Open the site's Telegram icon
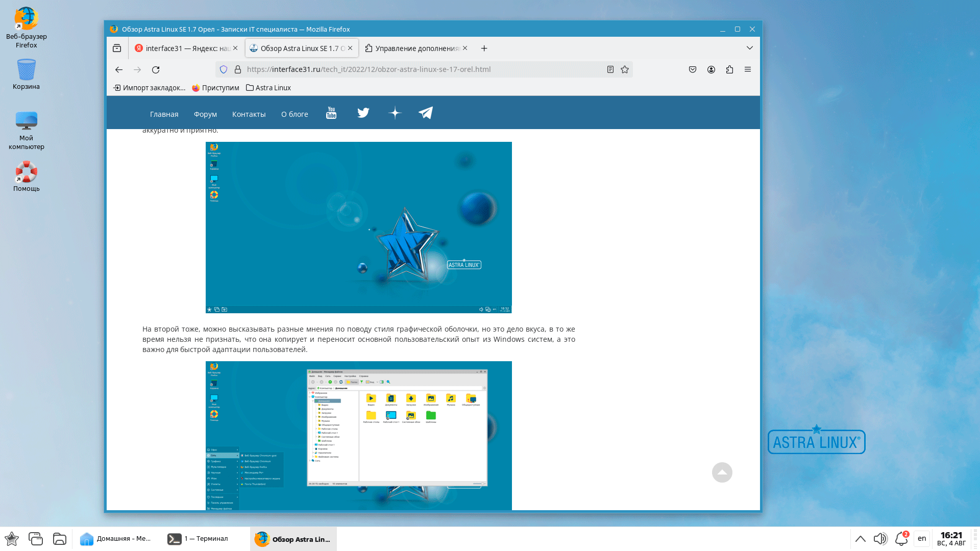The width and height of the screenshot is (980, 551). [x=426, y=113]
